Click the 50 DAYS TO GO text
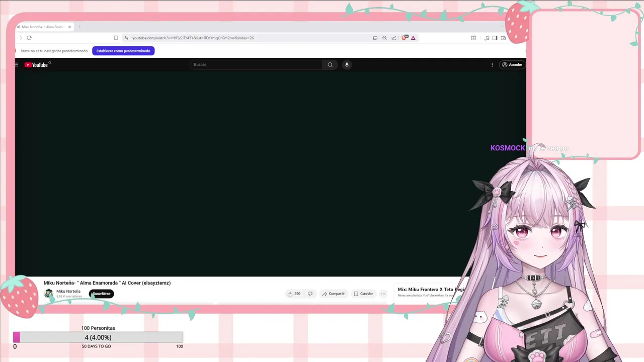This screenshot has width=644, height=362. pos(97,346)
